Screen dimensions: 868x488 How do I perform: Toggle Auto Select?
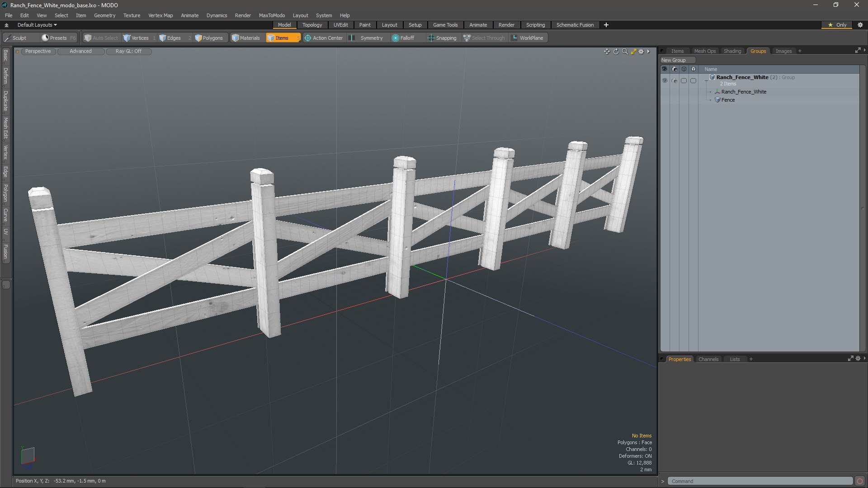click(x=101, y=38)
